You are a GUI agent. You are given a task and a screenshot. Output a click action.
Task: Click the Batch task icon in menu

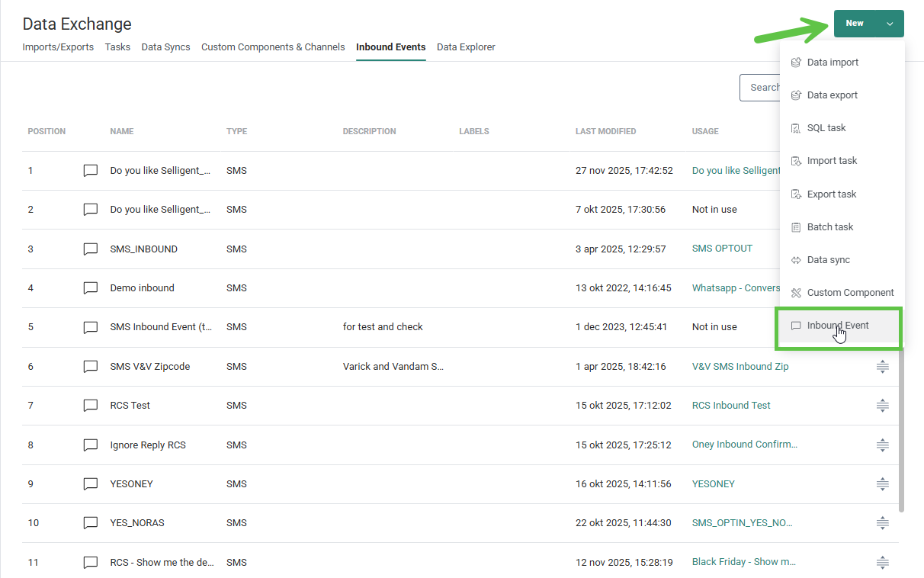point(796,227)
